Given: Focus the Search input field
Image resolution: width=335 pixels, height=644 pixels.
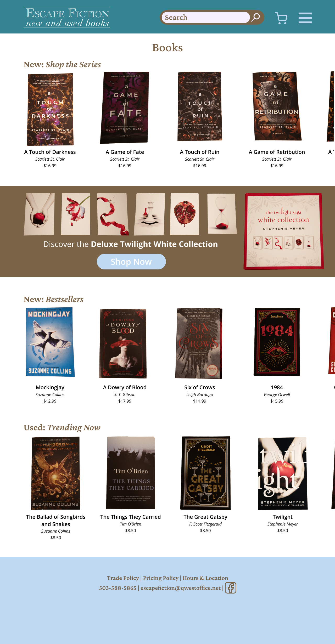Looking at the screenshot, I should point(206,17).
